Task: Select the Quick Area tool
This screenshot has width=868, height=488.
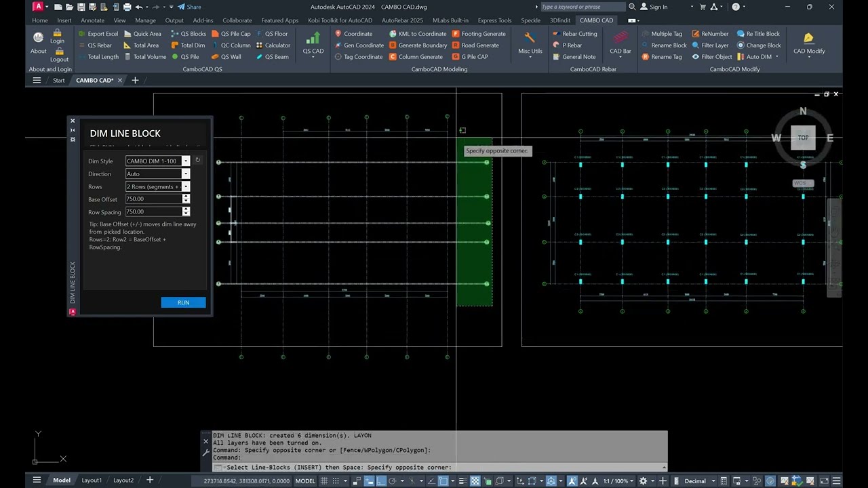Action: 142,34
